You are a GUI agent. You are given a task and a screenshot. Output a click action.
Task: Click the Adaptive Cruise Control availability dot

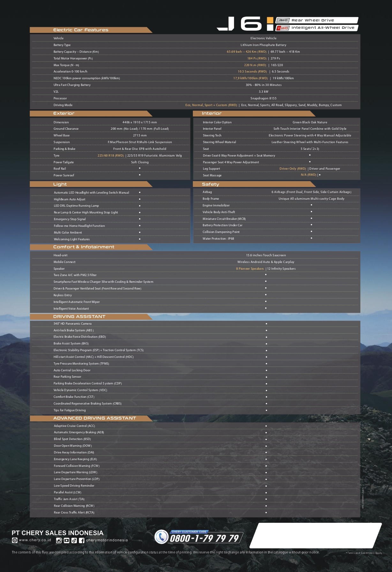pos(266,426)
